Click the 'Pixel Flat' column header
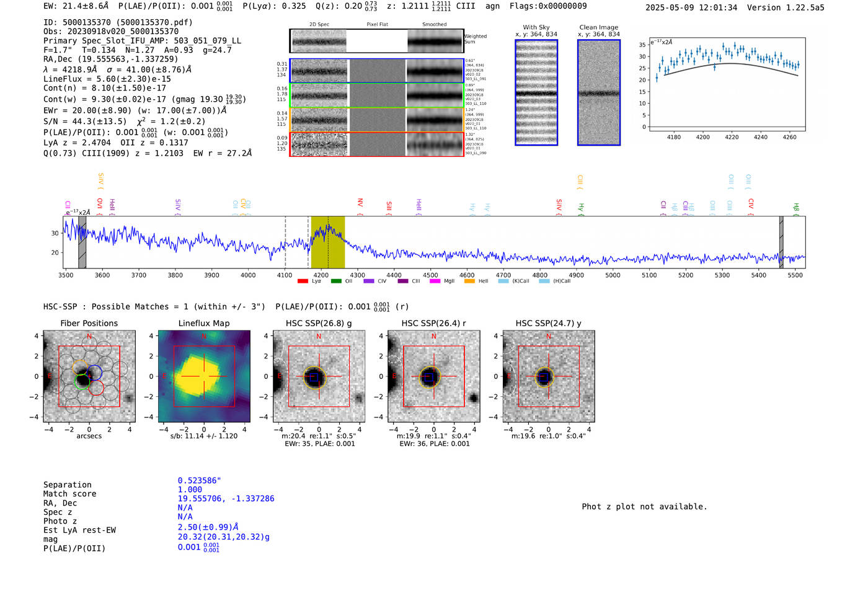This screenshot has height=591, width=868. click(x=378, y=25)
